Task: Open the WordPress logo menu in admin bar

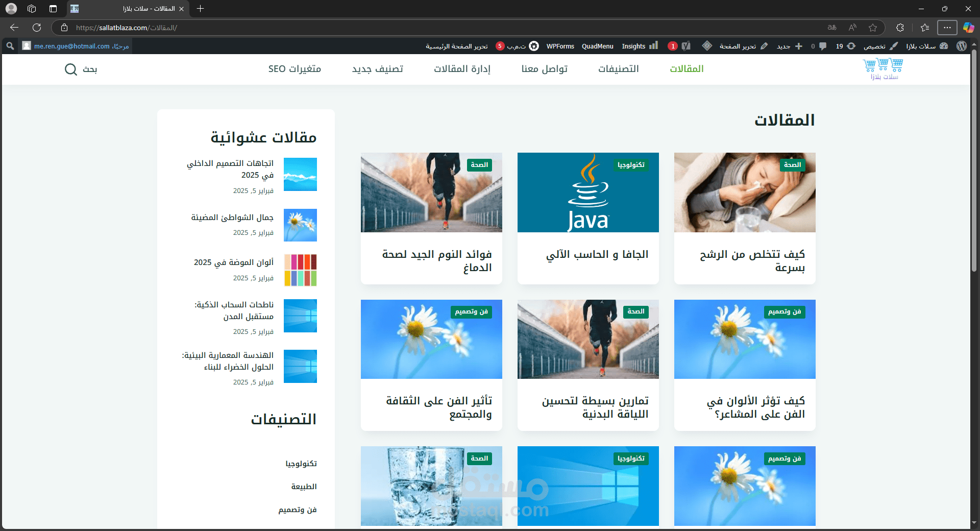Action: (962, 46)
